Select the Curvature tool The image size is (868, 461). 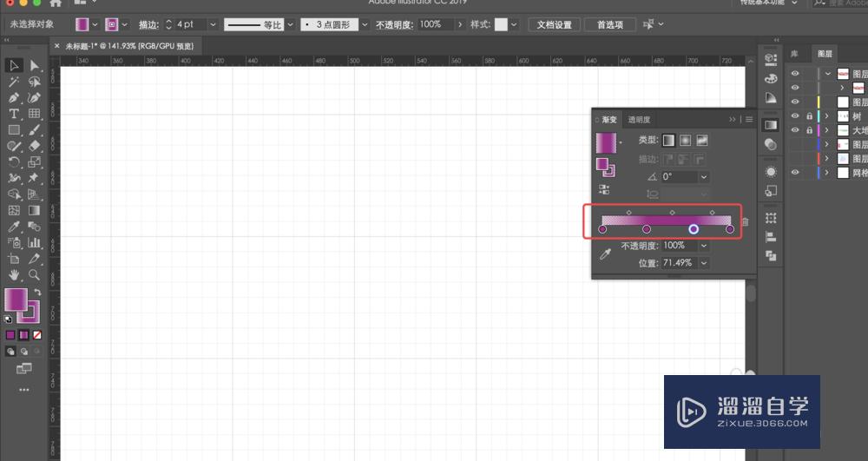pos(35,98)
